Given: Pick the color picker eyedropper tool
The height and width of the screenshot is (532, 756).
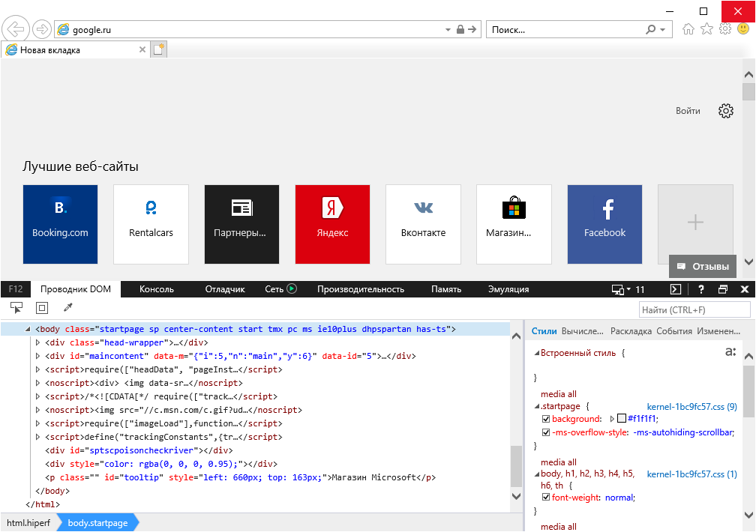Looking at the screenshot, I should click(x=68, y=307).
